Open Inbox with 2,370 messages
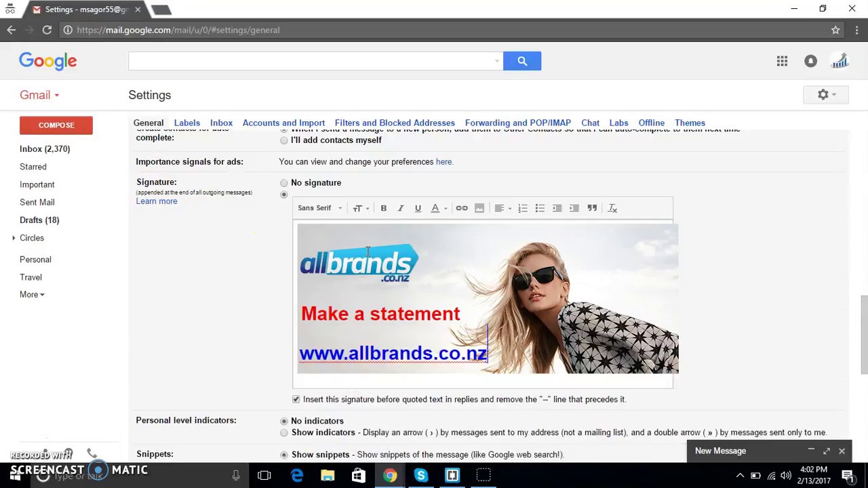 tap(45, 149)
